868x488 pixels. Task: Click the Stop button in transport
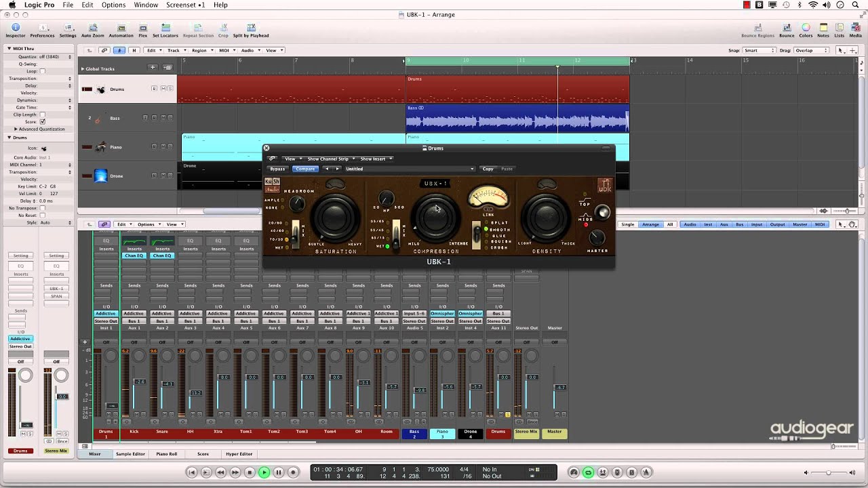[x=250, y=472]
